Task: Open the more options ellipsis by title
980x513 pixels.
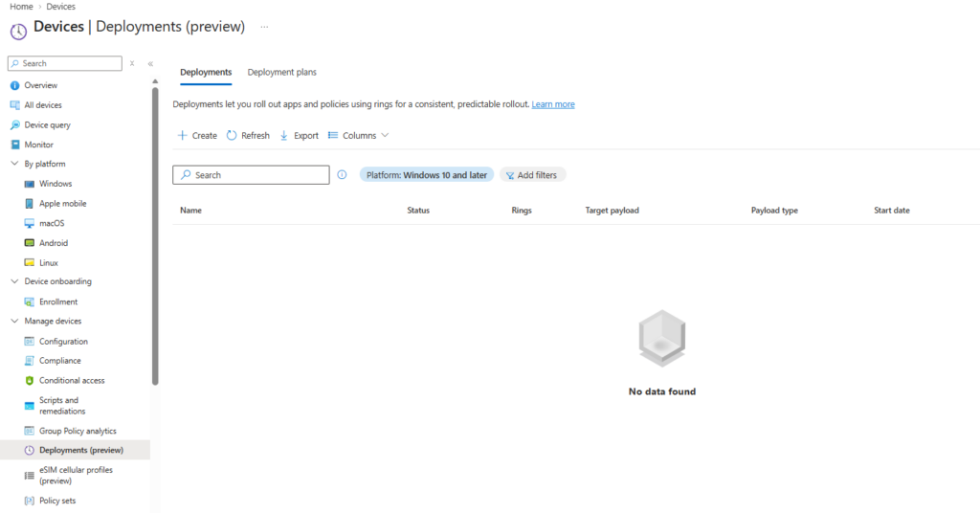Action: pos(264,27)
